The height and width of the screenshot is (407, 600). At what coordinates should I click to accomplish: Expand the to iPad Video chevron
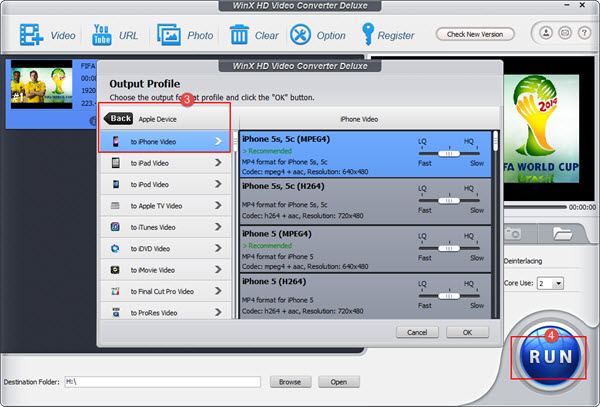pos(218,163)
